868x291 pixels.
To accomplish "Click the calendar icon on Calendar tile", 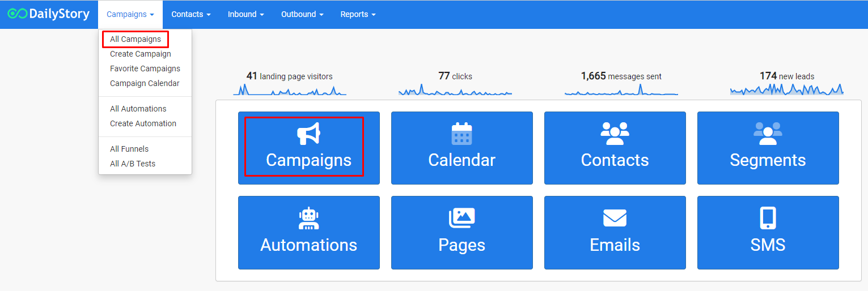I will click(461, 134).
